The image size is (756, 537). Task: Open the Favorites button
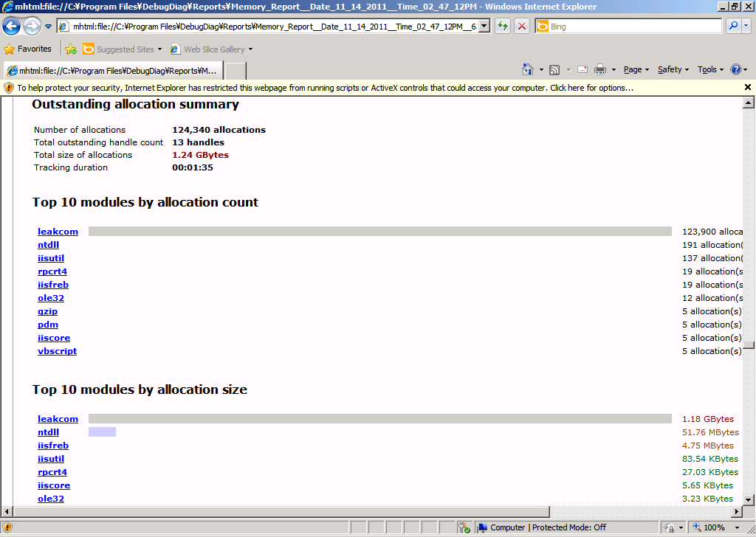coord(28,49)
